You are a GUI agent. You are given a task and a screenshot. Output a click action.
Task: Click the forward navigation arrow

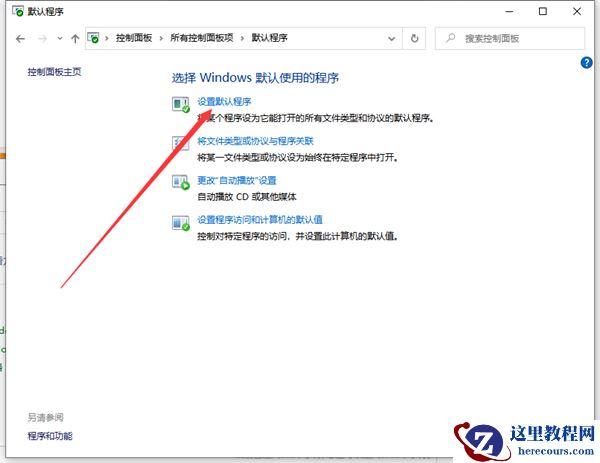pos(42,38)
